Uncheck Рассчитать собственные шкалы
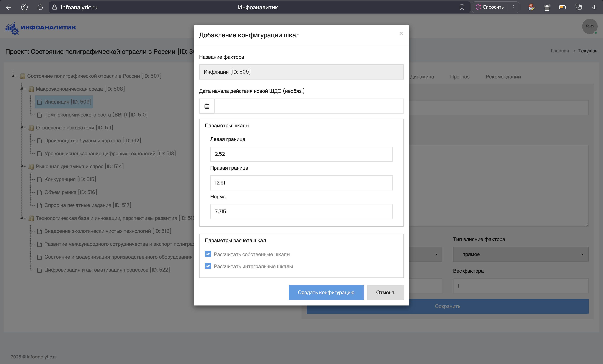The image size is (603, 364). [208, 254]
